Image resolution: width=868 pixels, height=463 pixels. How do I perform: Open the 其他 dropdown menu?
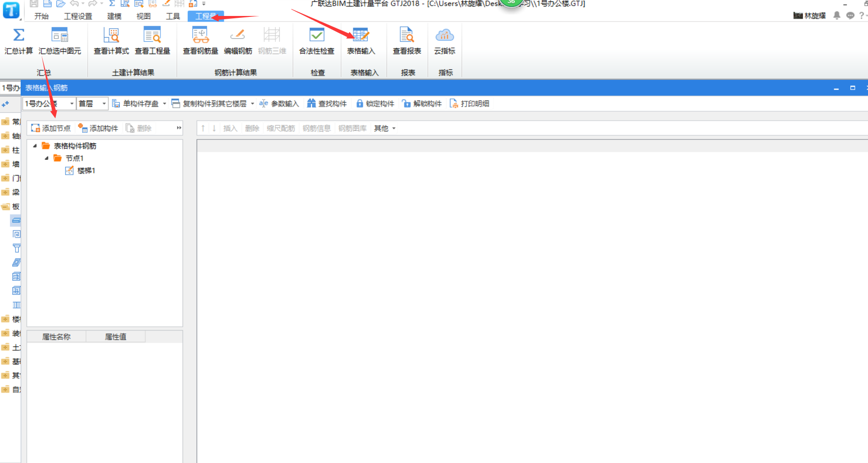coord(384,128)
